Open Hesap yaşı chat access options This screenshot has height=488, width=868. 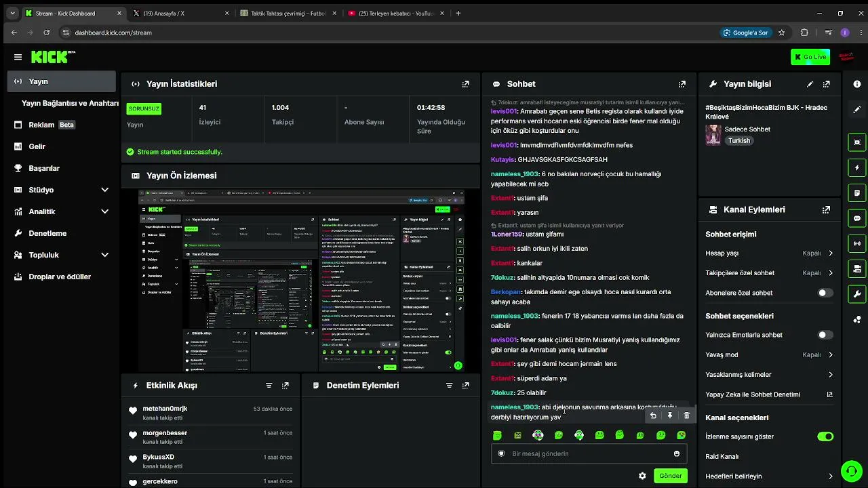point(769,253)
